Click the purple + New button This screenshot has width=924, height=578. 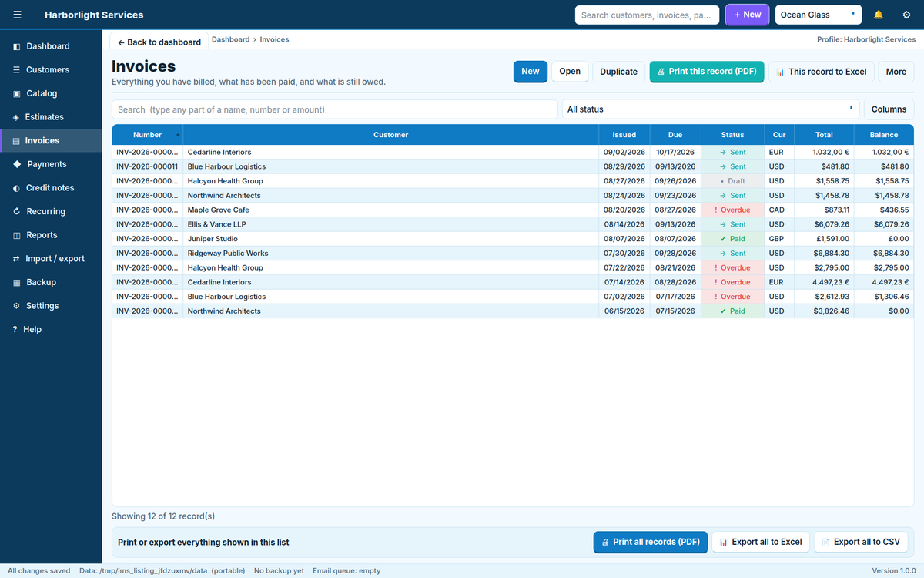click(747, 15)
